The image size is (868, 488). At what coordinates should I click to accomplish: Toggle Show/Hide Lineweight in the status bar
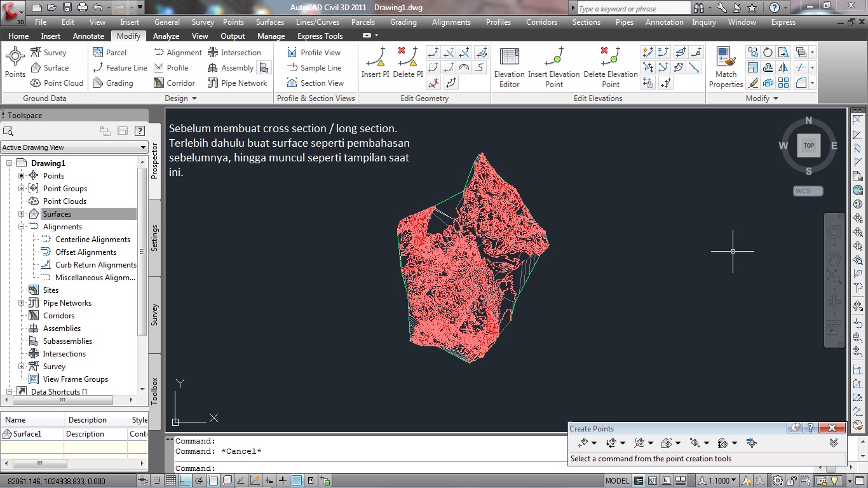click(x=282, y=481)
